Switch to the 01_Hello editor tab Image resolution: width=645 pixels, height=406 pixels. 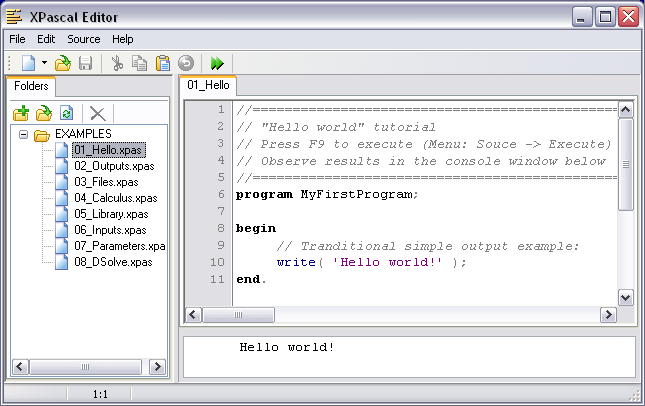coord(208,87)
